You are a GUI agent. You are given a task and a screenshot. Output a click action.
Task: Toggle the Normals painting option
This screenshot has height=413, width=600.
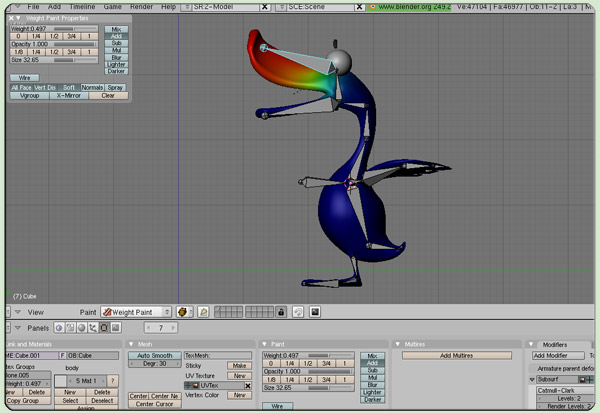point(92,88)
